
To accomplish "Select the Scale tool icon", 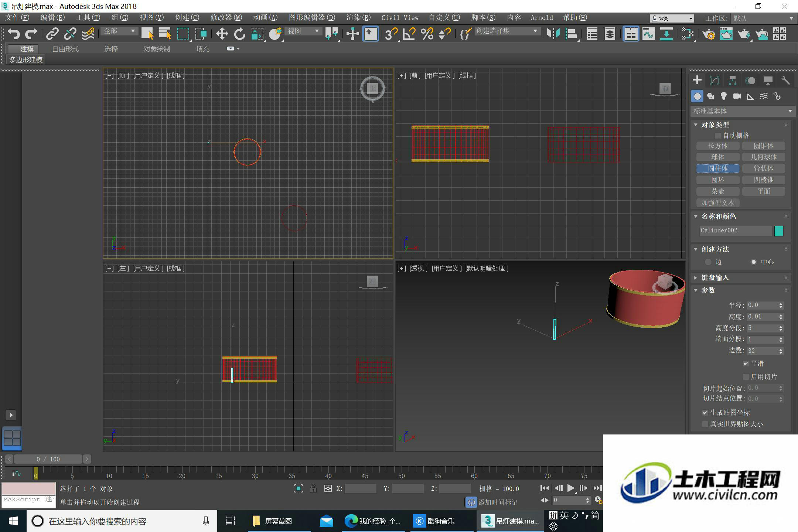I will [x=258, y=34].
